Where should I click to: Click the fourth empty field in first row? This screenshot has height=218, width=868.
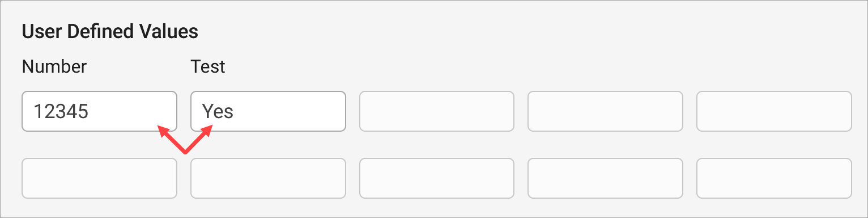[x=605, y=111]
